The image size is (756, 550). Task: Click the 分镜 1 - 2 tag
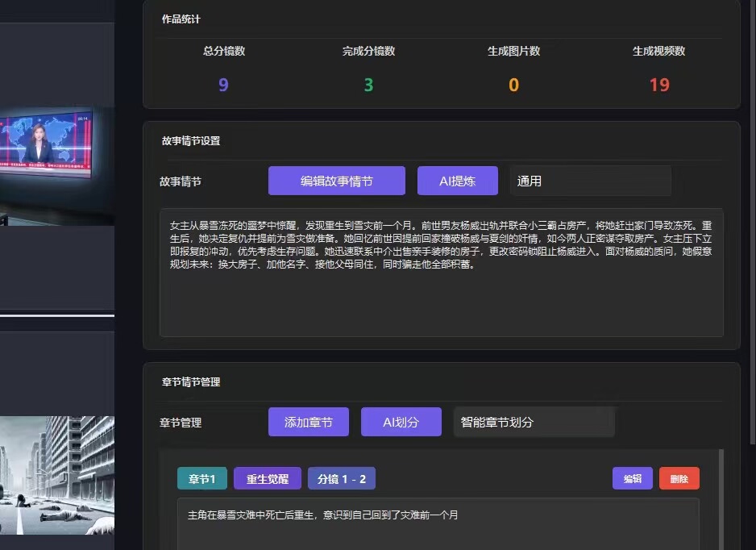tap(342, 478)
